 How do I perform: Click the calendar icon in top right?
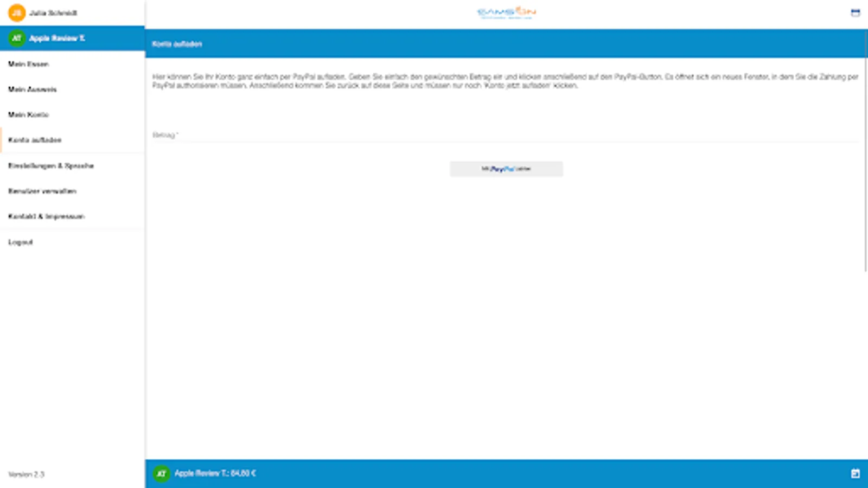pos(856,12)
